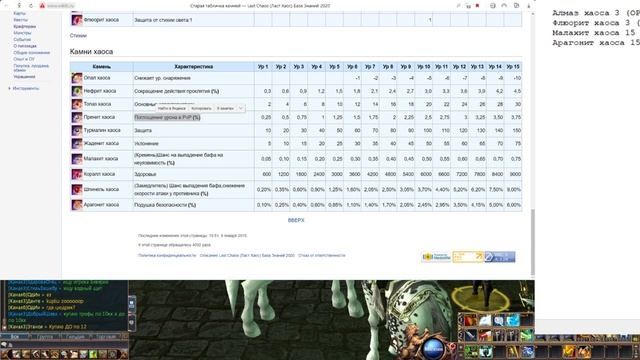Click the blue footer badge on the right

[500, 257]
